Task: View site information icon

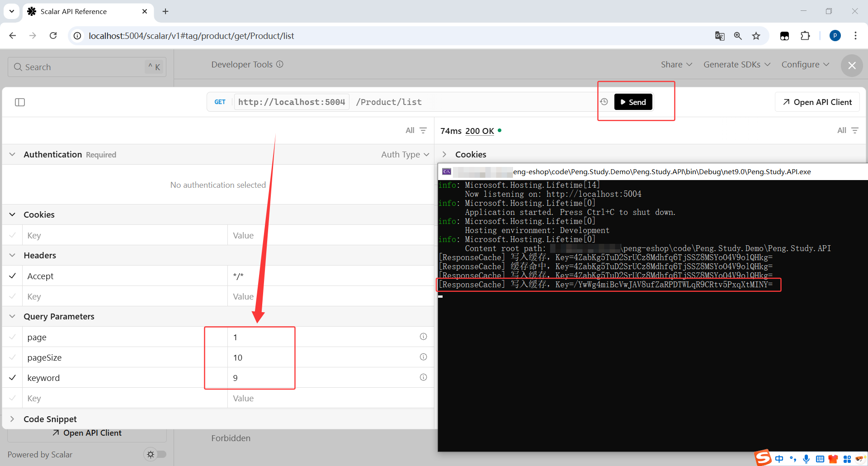Action: (x=78, y=36)
